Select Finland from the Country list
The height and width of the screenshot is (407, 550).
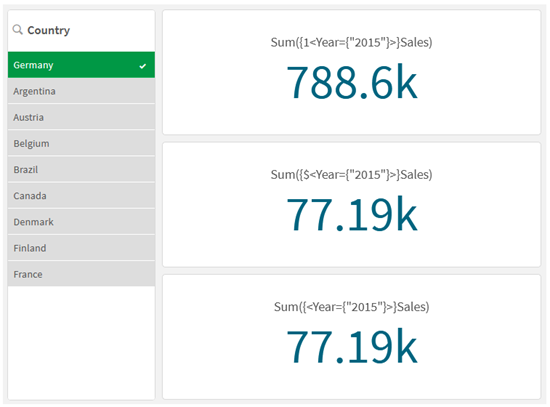81,248
